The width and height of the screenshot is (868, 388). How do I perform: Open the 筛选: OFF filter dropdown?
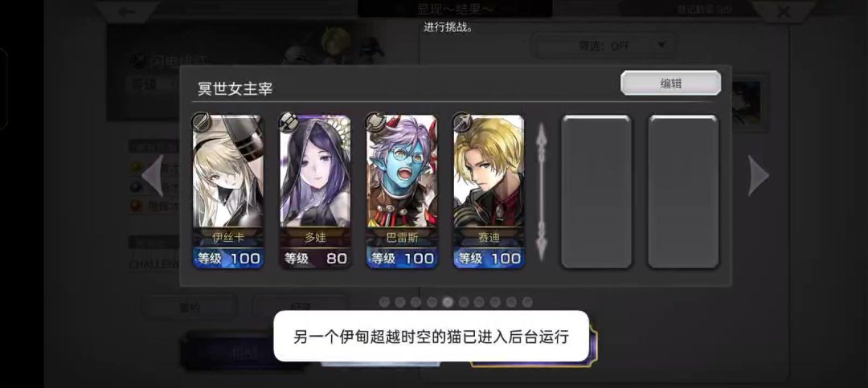[604, 45]
